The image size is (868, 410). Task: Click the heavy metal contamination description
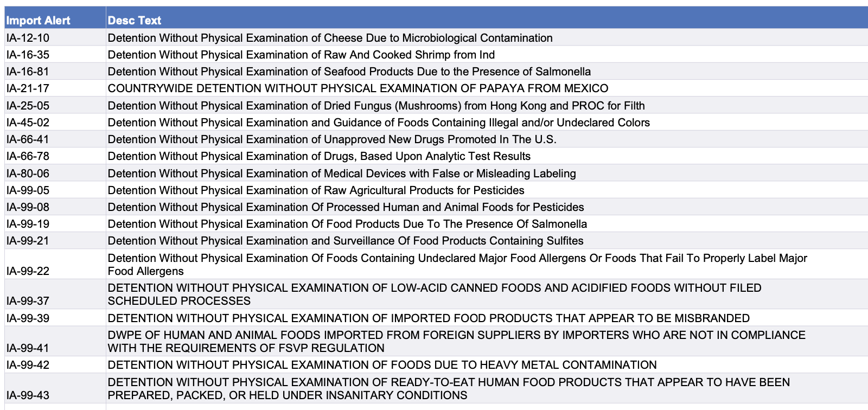click(x=382, y=365)
